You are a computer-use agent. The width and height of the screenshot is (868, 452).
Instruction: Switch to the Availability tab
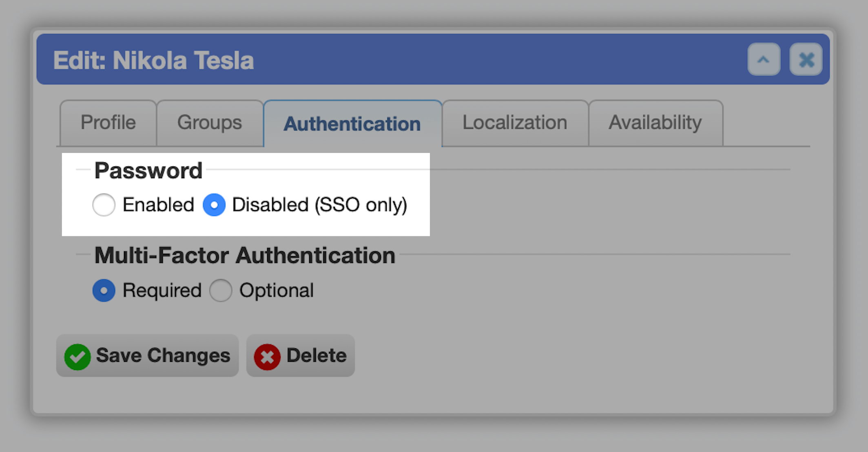click(655, 123)
